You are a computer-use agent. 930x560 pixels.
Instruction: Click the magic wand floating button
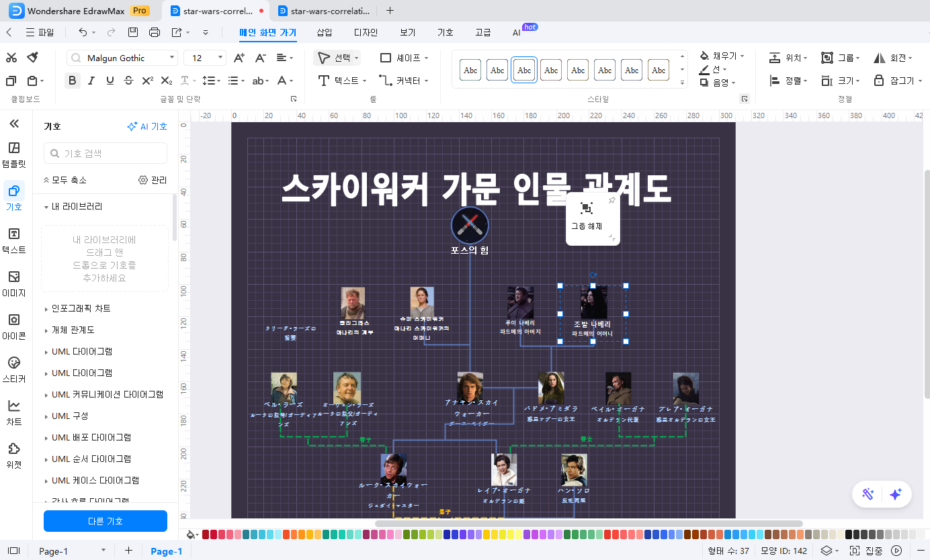[868, 494]
